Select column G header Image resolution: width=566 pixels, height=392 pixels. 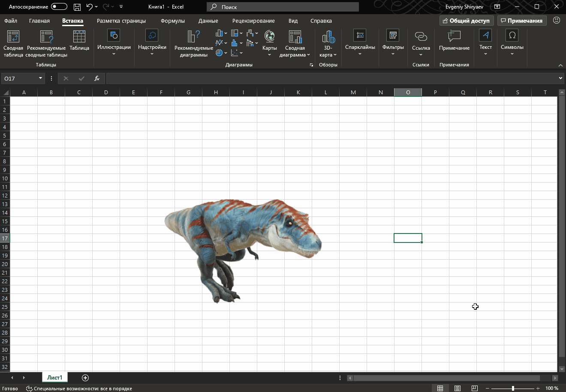click(x=188, y=92)
